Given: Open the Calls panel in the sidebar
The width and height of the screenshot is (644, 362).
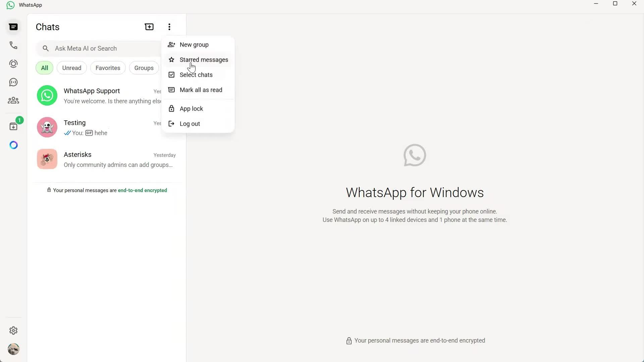Looking at the screenshot, I should tap(13, 45).
